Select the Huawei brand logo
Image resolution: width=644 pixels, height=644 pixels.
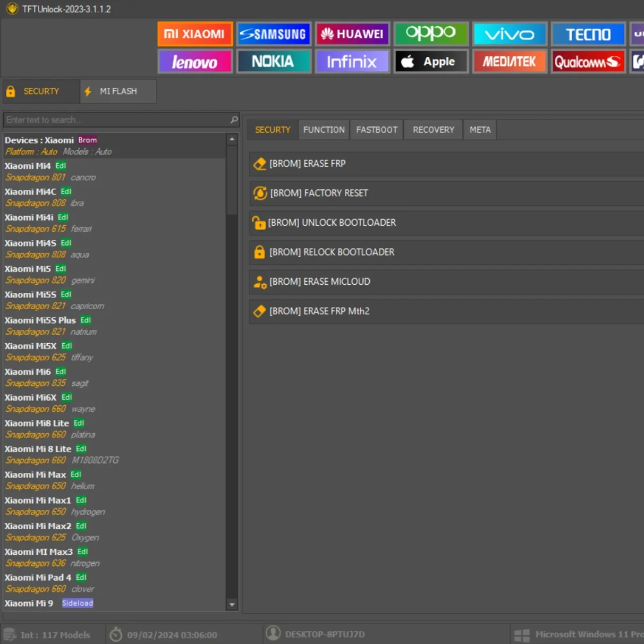(352, 34)
